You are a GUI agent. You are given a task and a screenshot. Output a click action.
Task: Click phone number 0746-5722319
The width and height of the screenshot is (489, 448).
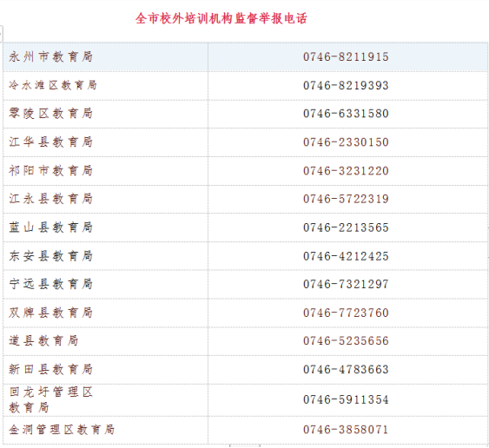[x=346, y=199]
